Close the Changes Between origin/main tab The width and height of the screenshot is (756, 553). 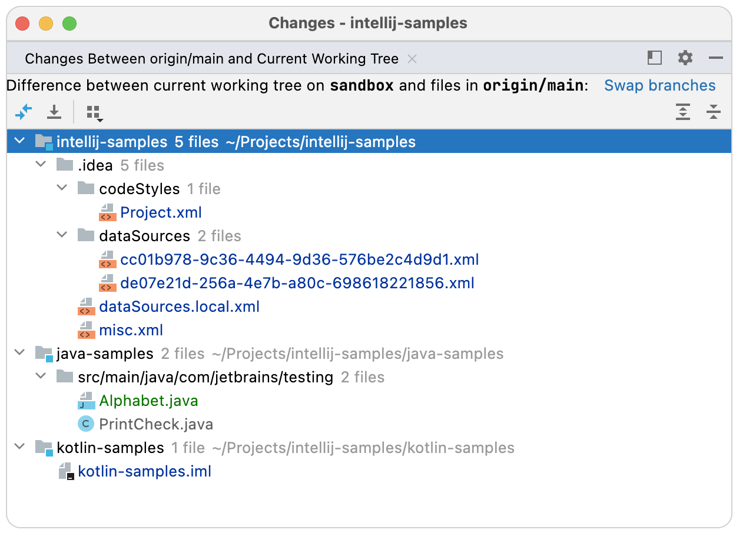412,58
